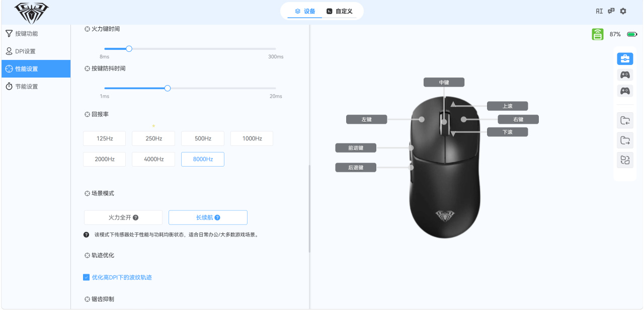
Task: Open 节能设置 in the sidebar
Action: (x=35, y=87)
